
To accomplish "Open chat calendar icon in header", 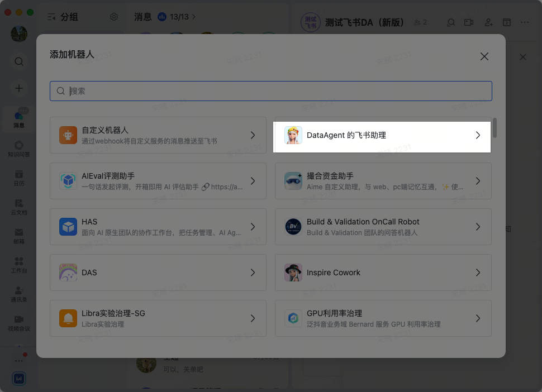I will click(x=507, y=22).
